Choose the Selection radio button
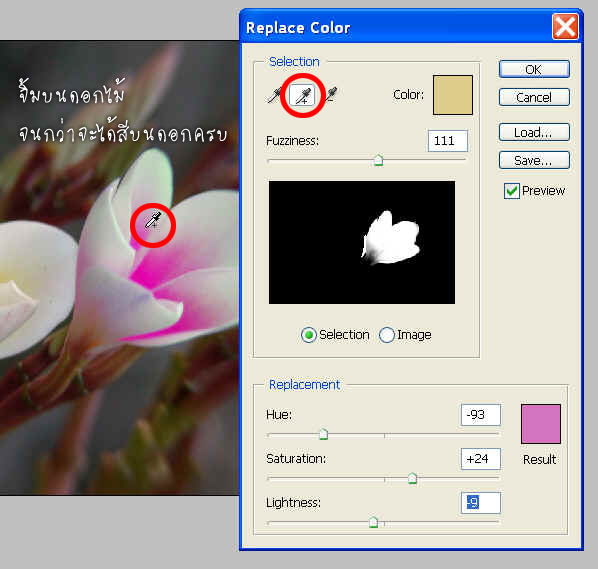598x569 pixels. click(309, 335)
